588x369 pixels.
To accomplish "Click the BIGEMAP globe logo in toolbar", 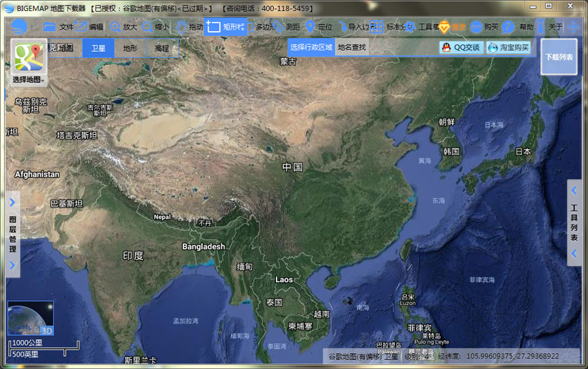I will 19,27.
